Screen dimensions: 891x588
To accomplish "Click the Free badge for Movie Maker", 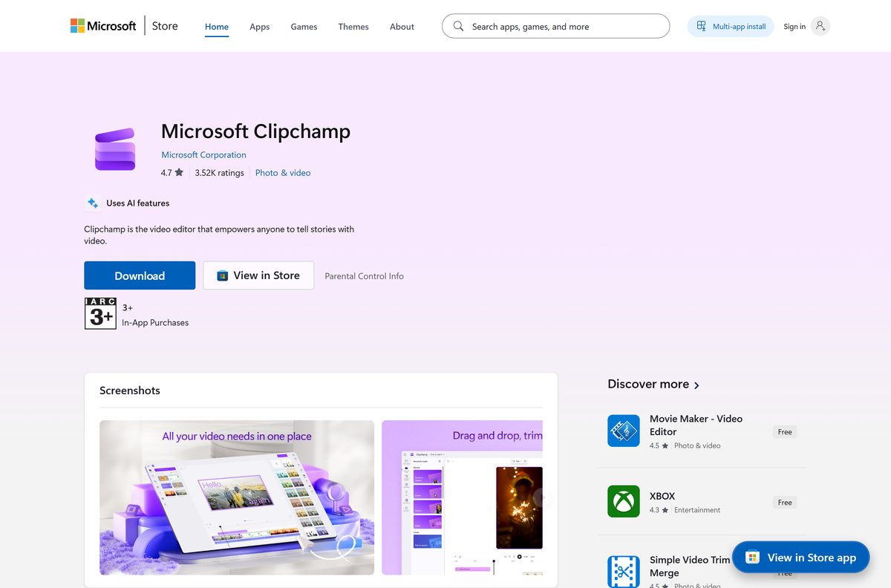I will click(x=785, y=431).
